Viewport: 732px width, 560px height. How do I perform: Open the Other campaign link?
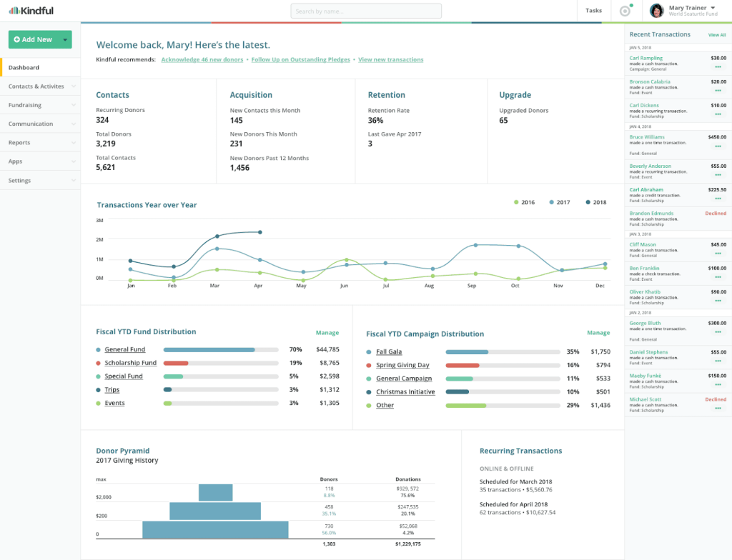(385, 406)
